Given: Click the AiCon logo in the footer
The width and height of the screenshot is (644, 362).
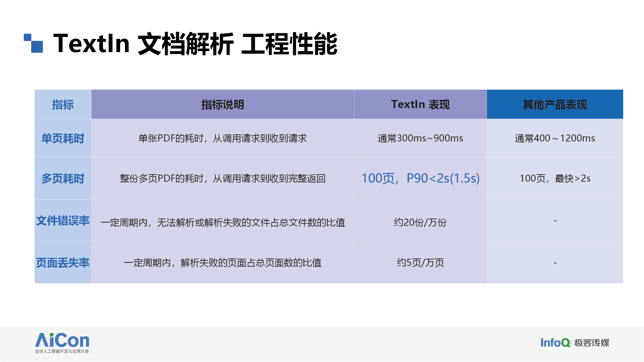Looking at the screenshot, I should [62, 343].
